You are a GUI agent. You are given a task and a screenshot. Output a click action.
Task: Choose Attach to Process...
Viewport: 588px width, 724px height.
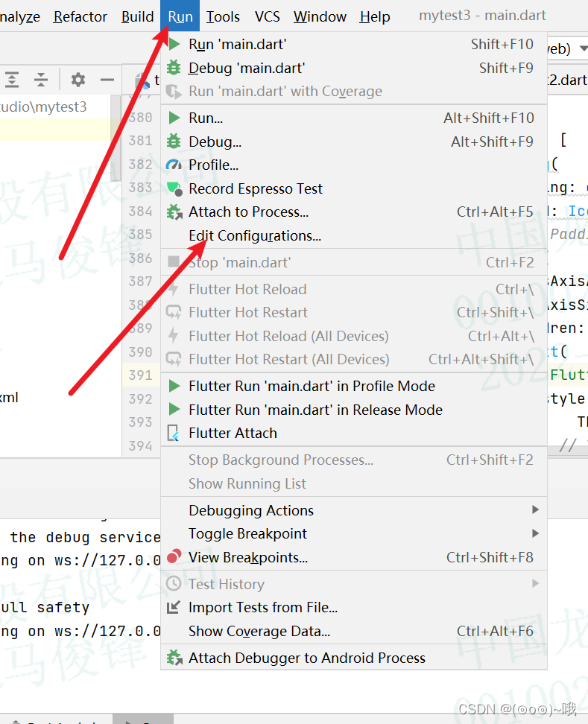354,212
